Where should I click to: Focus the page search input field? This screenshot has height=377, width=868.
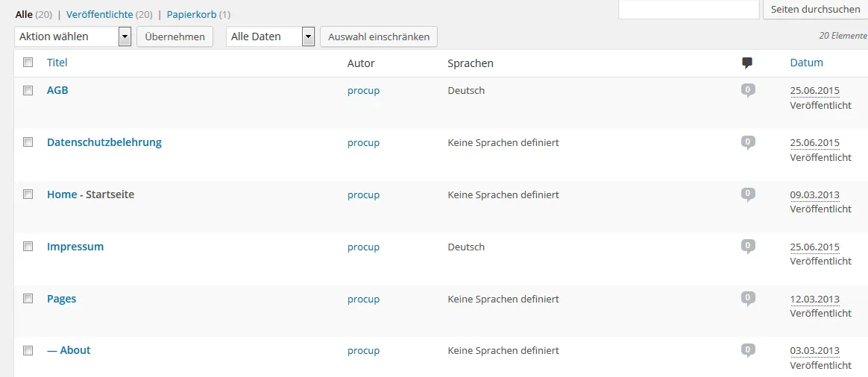click(x=688, y=10)
